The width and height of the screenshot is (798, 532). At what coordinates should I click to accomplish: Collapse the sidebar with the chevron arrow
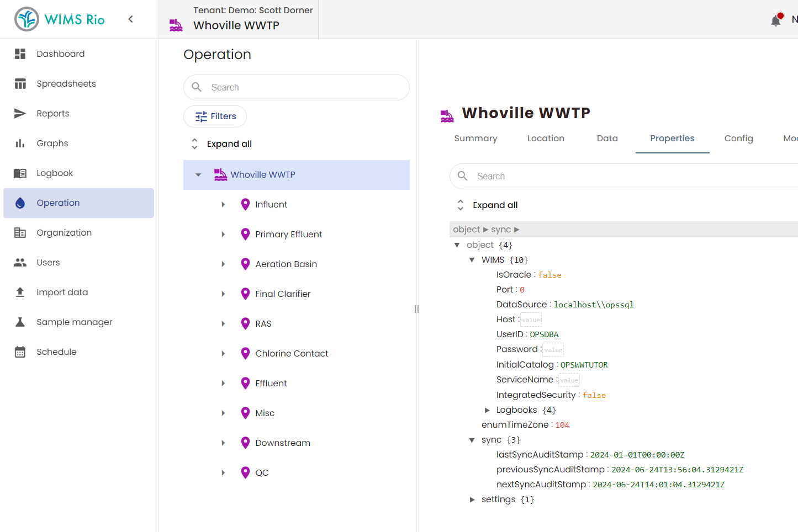pyautogui.click(x=131, y=19)
